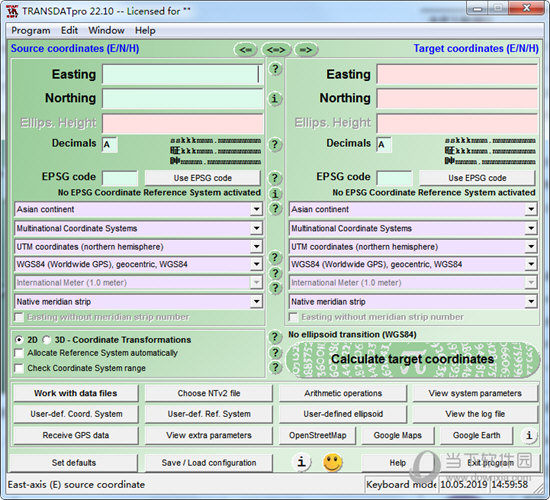Image resolution: width=550 pixels, height=500 pixels.
Task: Expand source Multinational Coordinate Systems dropdown
Action: point(256,228)
